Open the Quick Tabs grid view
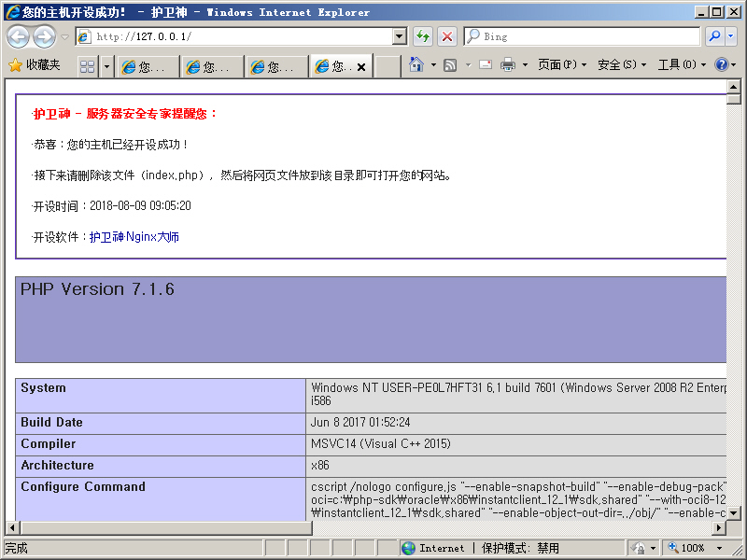The height and width of the screenshot is (560, 747). 87,66
